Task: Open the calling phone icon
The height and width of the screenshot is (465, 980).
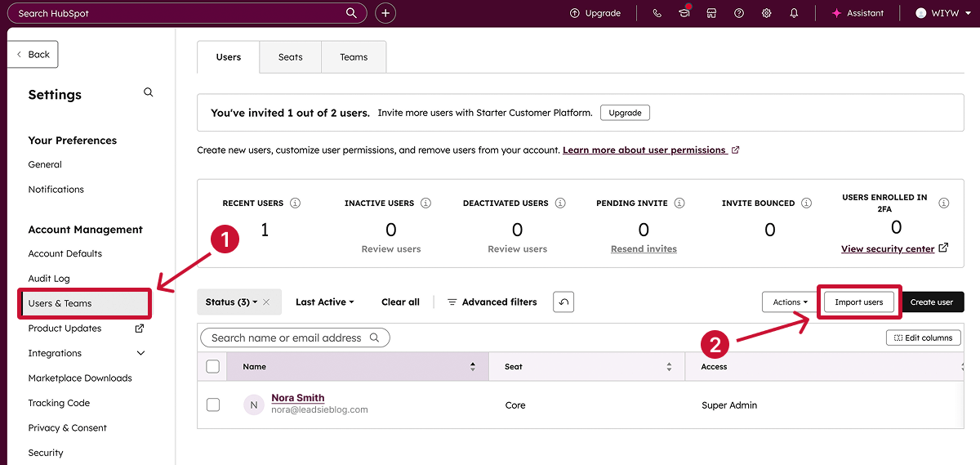Action: 657,13
